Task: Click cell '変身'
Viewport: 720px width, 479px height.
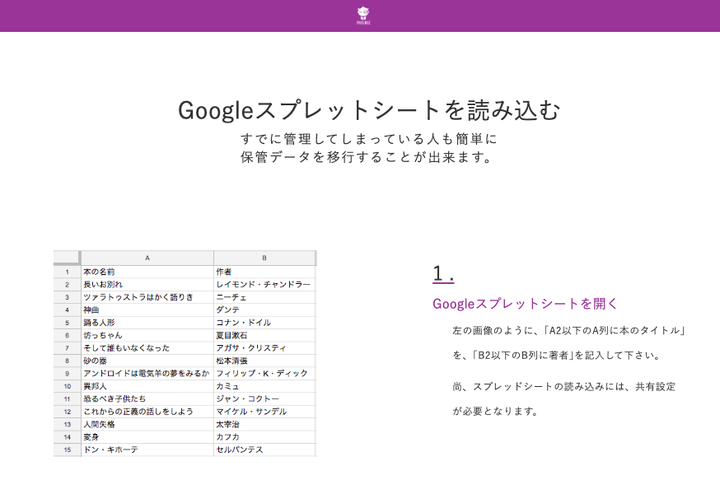Action: pos(147,437)
